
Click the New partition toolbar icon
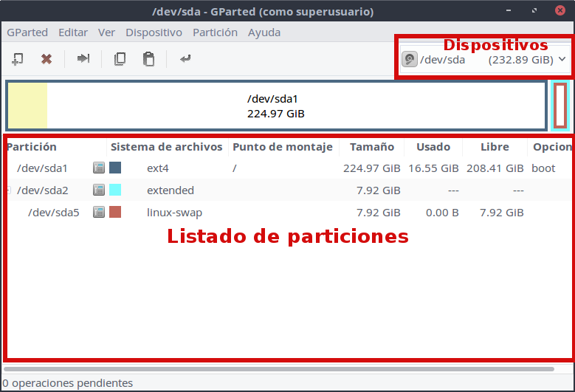pos(18,59)
